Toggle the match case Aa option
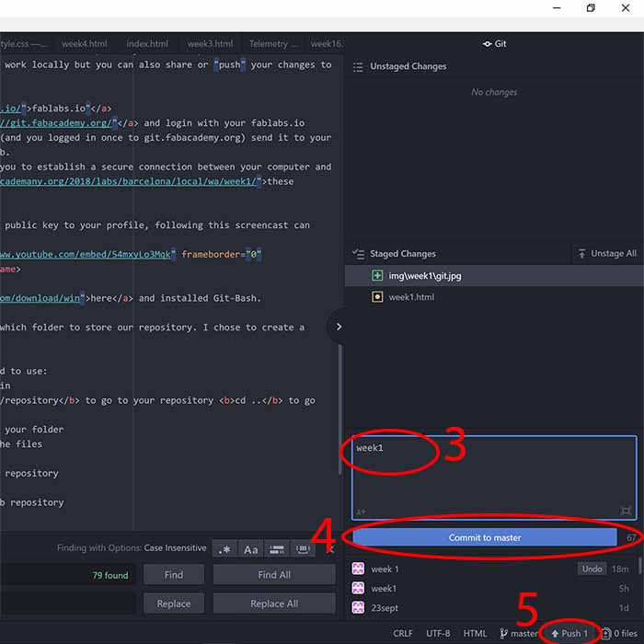The width and height of the screenshot is (644, 644). pyautogui.click(x=250, y=549)
